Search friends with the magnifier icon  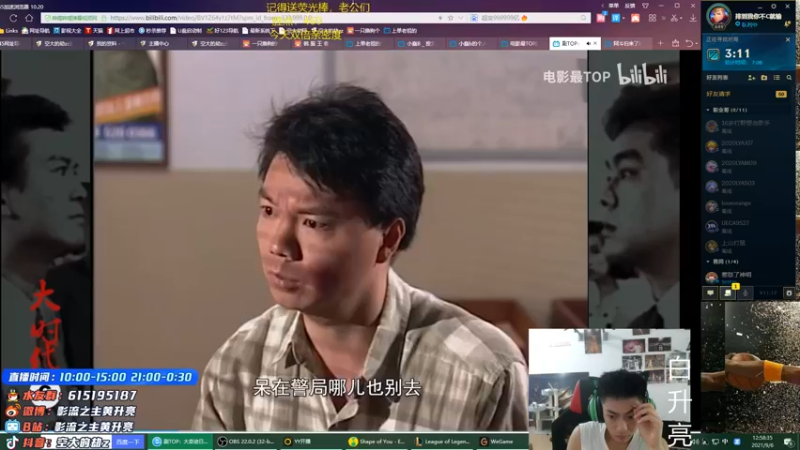789,78
